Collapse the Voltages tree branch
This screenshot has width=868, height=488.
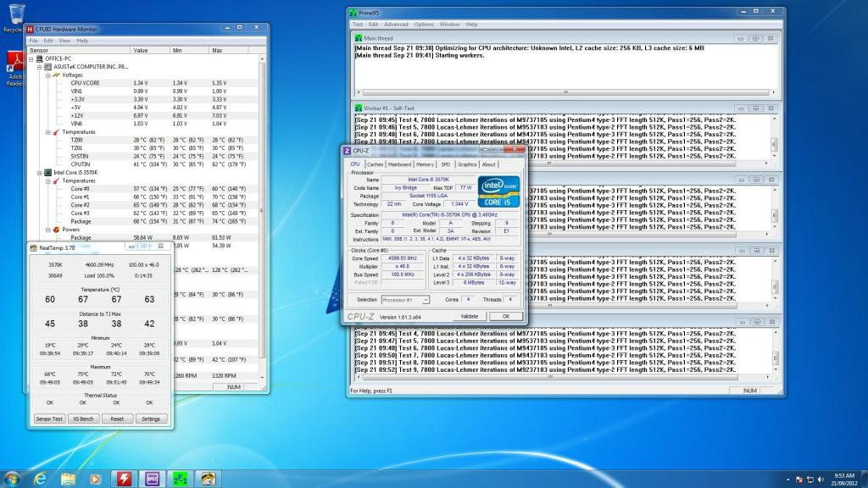(48, 75)
